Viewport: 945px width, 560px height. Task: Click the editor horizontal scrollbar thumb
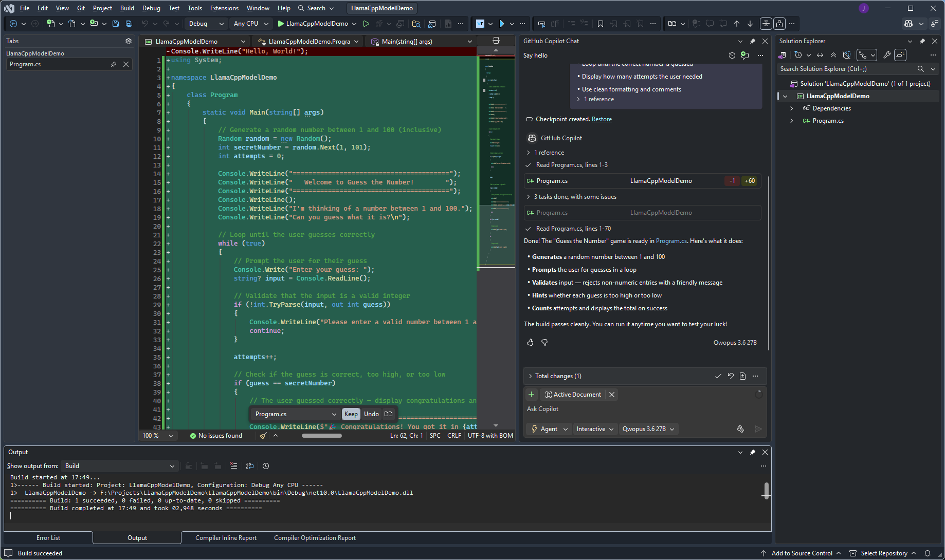tap(322, 436)
